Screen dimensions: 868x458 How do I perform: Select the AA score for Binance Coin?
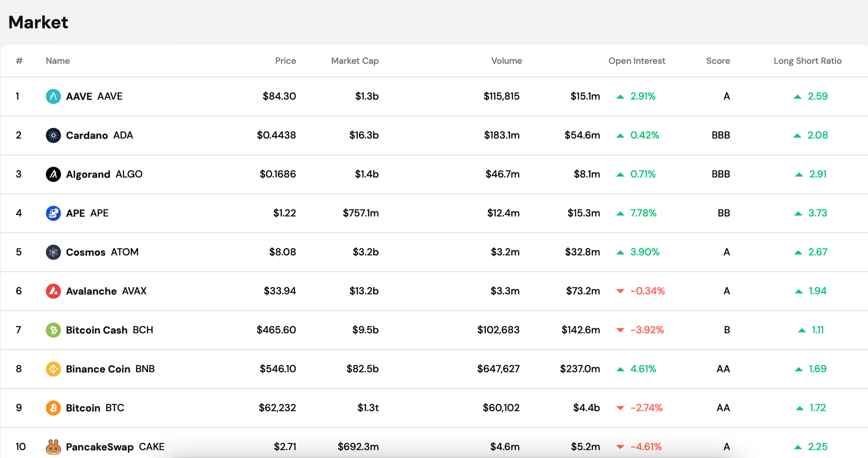pos(723,369)
